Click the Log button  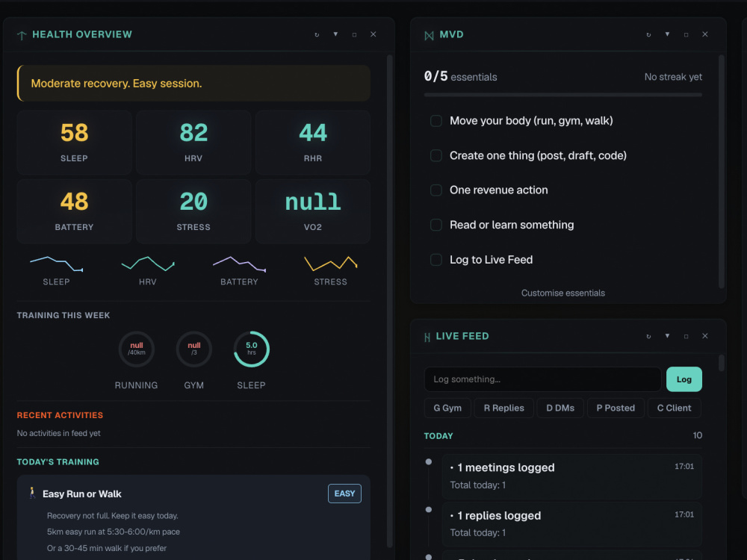point(684,379)
